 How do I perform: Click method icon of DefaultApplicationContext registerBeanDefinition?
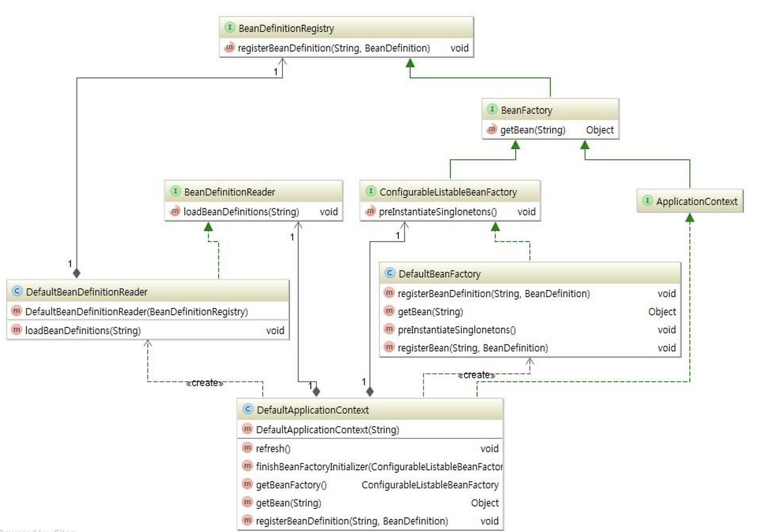(248, 521)
